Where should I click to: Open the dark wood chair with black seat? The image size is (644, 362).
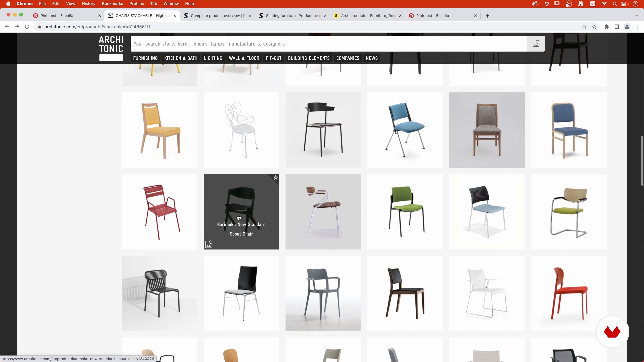click(x=405, y=293)
